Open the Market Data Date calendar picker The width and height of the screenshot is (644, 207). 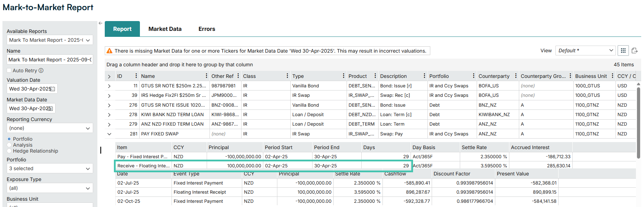point(51,108)
